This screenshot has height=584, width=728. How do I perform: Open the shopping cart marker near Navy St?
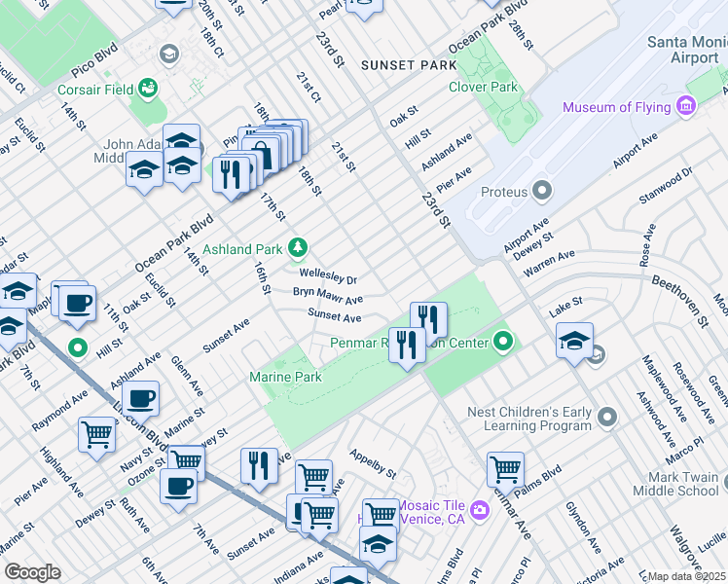pyautogui.click(x=186, y=461)
